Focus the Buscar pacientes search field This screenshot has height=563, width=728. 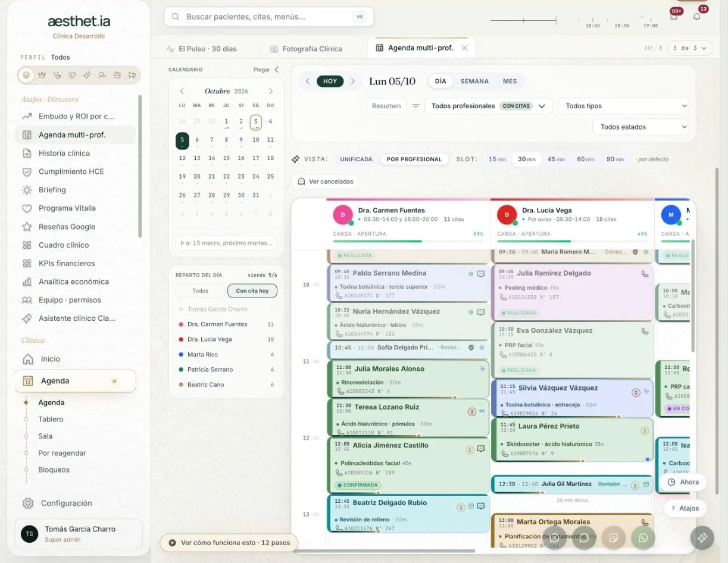pos(269,17)
